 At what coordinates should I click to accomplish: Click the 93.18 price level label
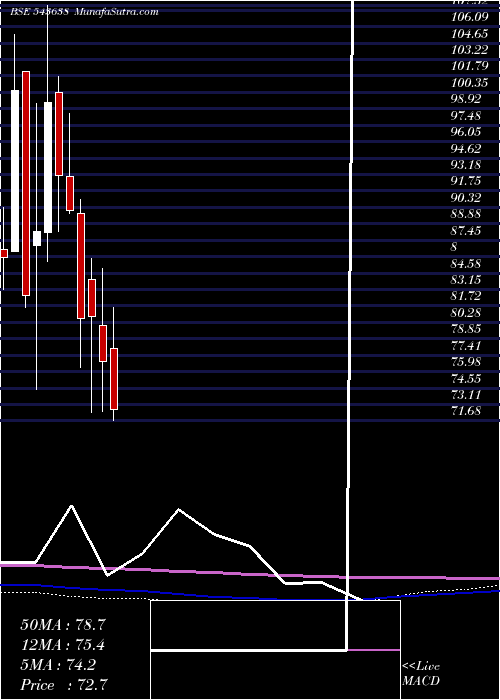467,165
